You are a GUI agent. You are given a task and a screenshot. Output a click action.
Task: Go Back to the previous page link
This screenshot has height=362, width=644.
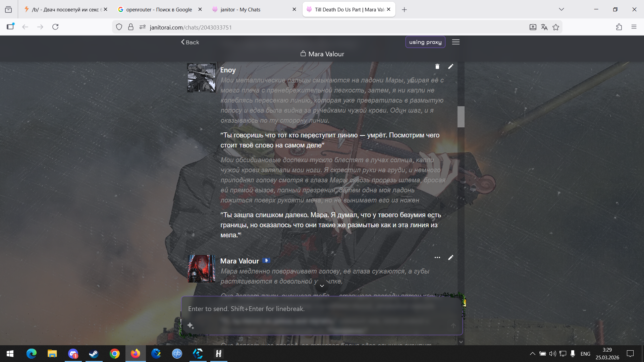[190, 42]
